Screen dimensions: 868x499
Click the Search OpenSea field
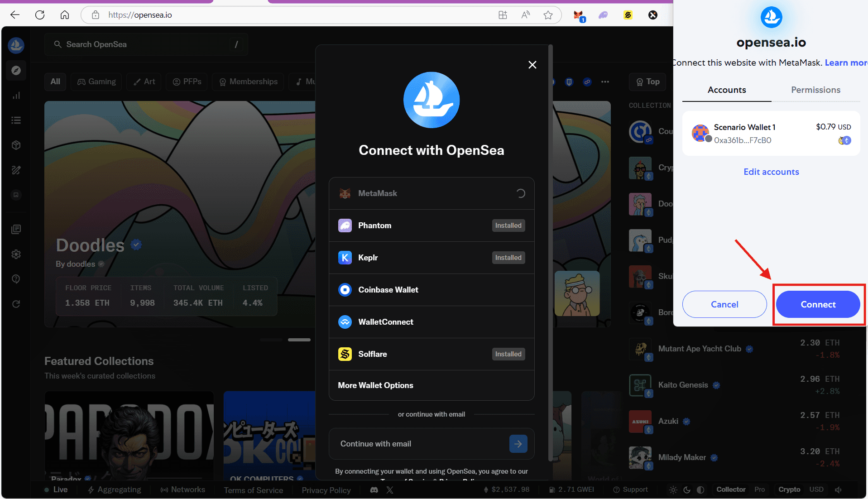(x=146, y=44)
